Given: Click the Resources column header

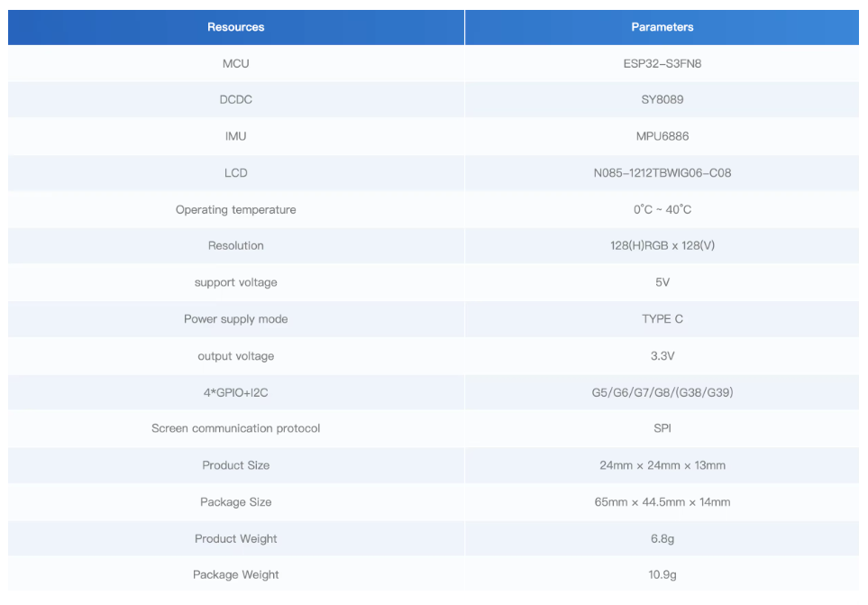Looking at the screenshot, I should (x=236, y=27).
